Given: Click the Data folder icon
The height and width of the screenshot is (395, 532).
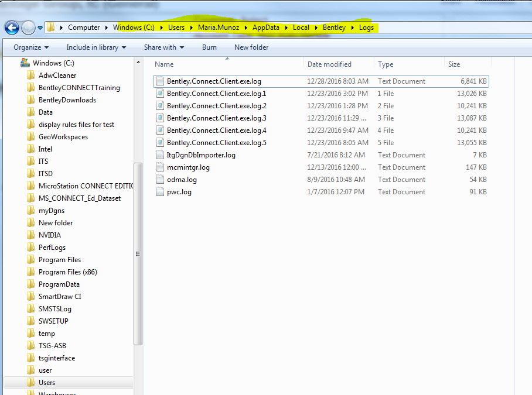Looking at the screenshot, I should (30, 112).
